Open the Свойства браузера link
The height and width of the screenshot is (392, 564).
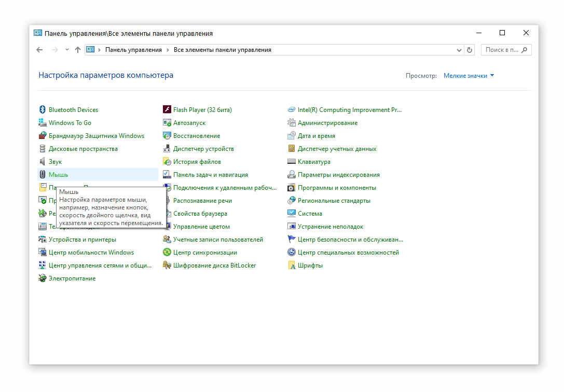point(200,214)
